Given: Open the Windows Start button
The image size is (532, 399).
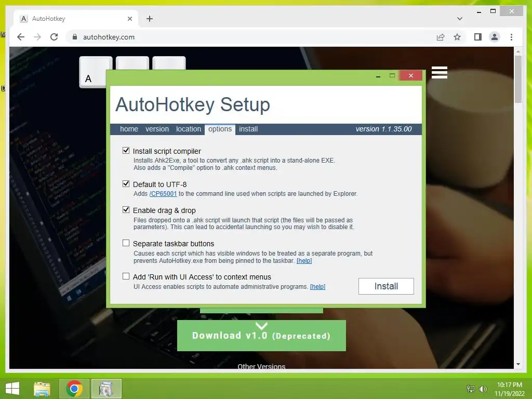Looking at the screenshot, I should (12, 389).
